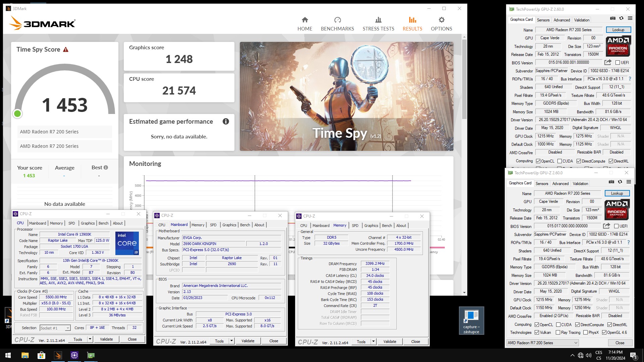Click CPU frequency line in Monitoring graph
644x362 pixels.
(x=278, y=181)
